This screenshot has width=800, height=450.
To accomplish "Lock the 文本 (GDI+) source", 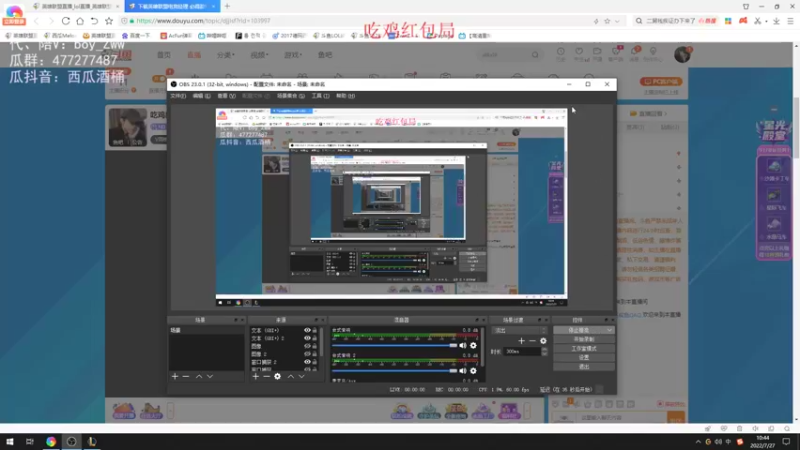I will tap(315, 330).
